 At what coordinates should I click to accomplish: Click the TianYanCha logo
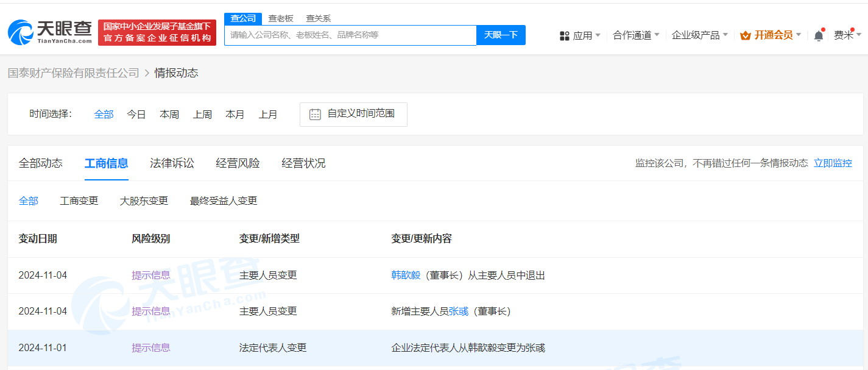(x=50, y=32)
